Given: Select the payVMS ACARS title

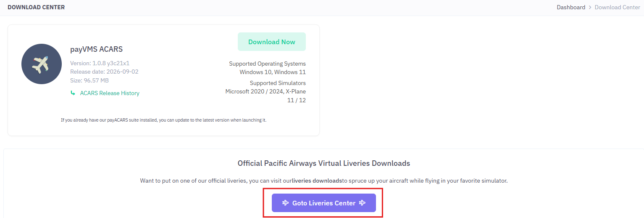Looking at the screenshot, I should pyautogui.click(x=96, y=49).
